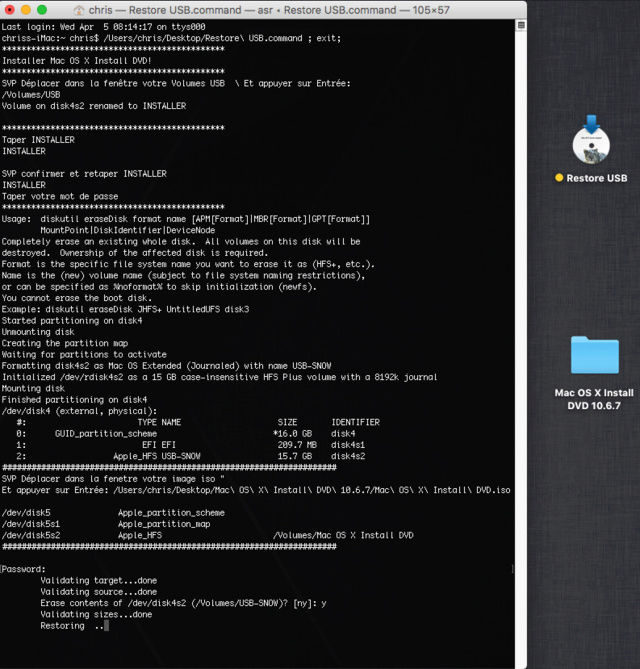The height and width of the screenshot is (669, 640).
Task: Click the 'Apple_HFS USB-SNOW' partition row
Action: pyautogui.click(x=191, y=456)
